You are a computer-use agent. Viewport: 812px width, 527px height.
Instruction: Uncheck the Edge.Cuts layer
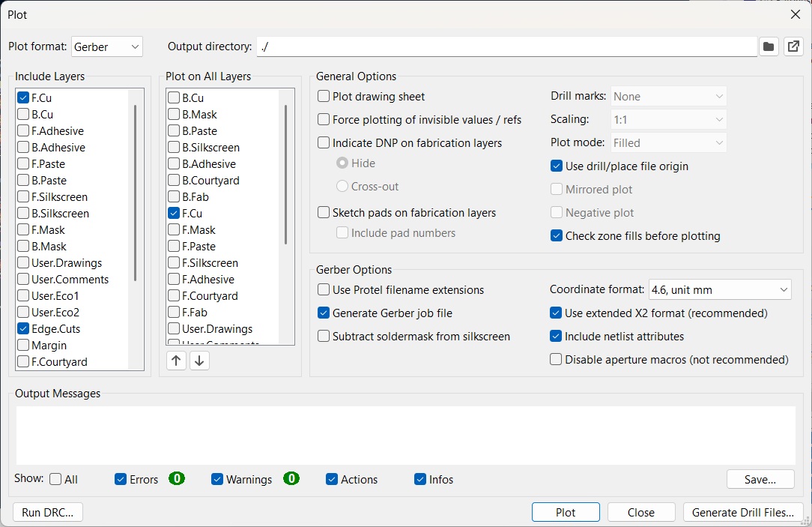[x=23, y=329]
